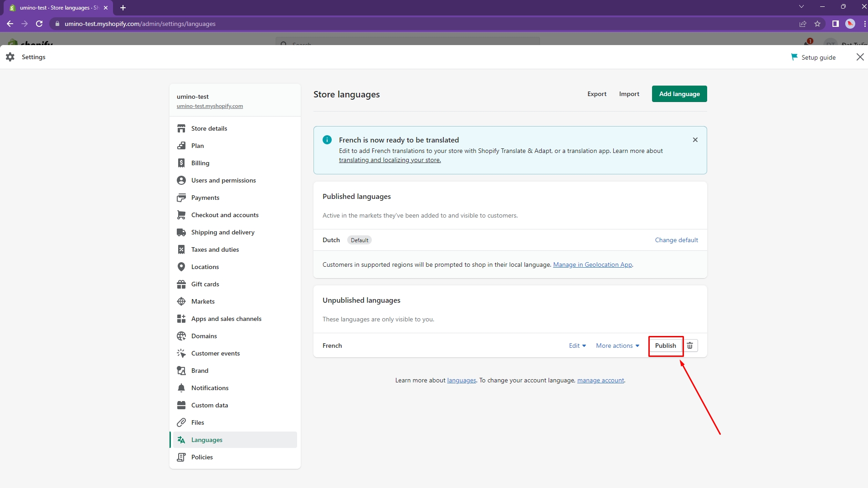
Task: Publish the French language
Action: click(665, 346)
